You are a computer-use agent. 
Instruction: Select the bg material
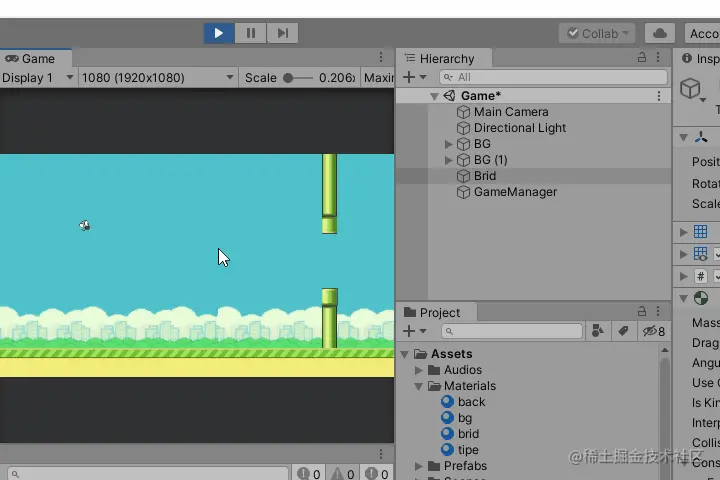click(465, 418)
